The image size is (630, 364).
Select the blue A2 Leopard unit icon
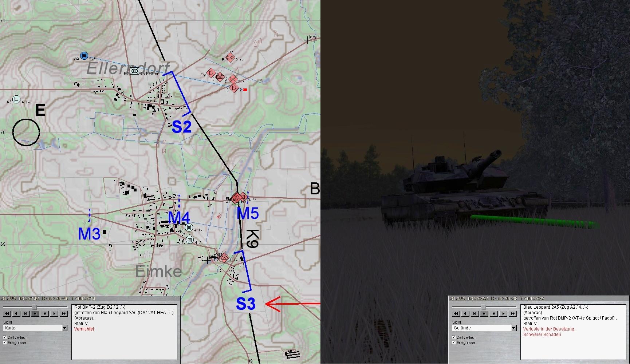click(x=84, y=56)
